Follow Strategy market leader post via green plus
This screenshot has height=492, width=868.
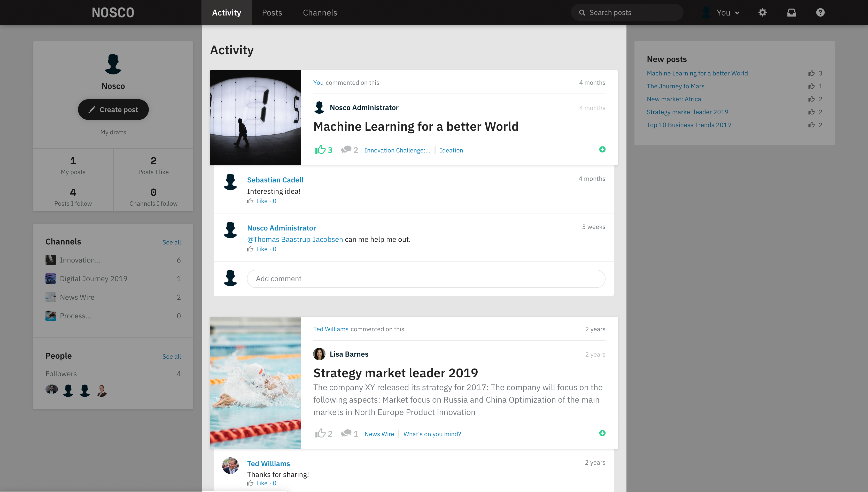coord(602,433)
